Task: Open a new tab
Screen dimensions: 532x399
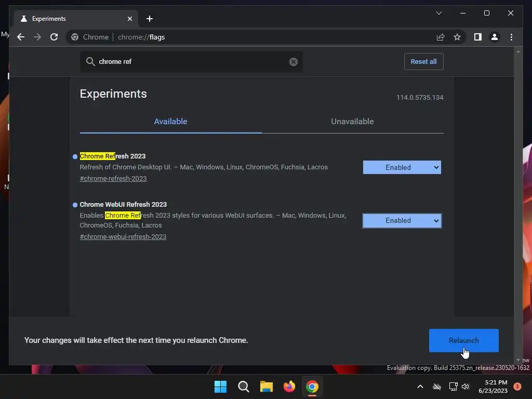Action: pos(150,19)
